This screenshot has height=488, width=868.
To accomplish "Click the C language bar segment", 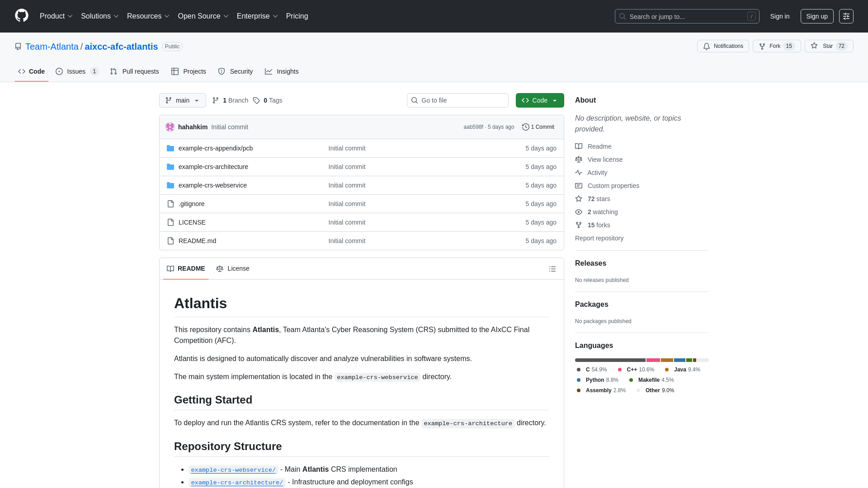I will pyautogui.click(x=610, y=360).
